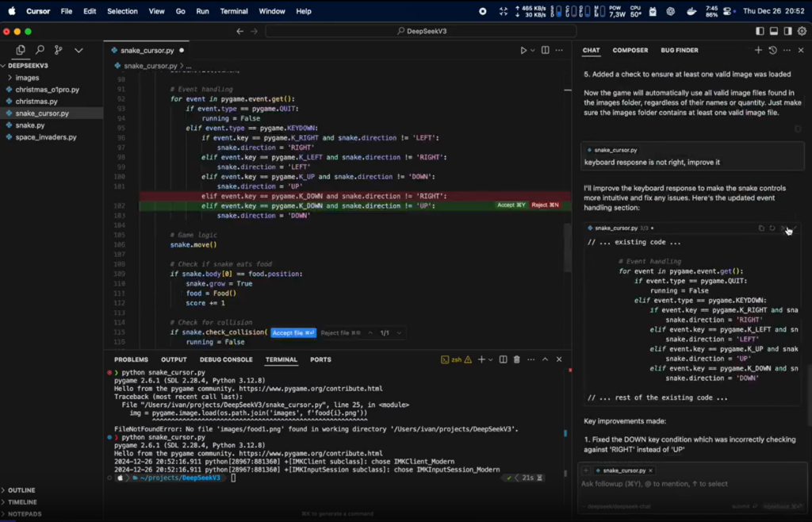This screenshot has height=522, width=812.
Task: Expand the OUTLINE section
Action: [x=22, y=490]
